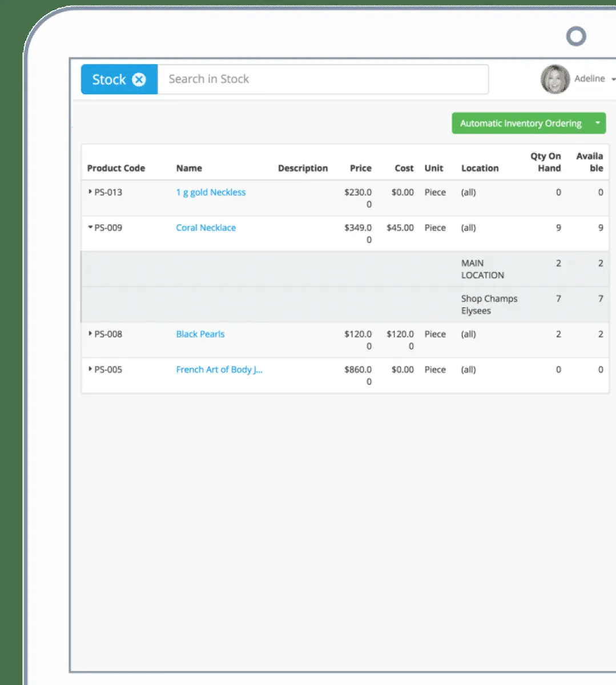This screenshot has height=685, width=616.
Task: Expand the PS-005 row triangle
Action: pos(90,369)
